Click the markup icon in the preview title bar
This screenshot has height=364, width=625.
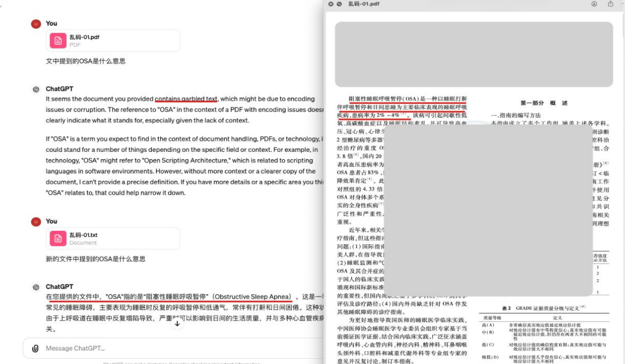pos(594,4)
